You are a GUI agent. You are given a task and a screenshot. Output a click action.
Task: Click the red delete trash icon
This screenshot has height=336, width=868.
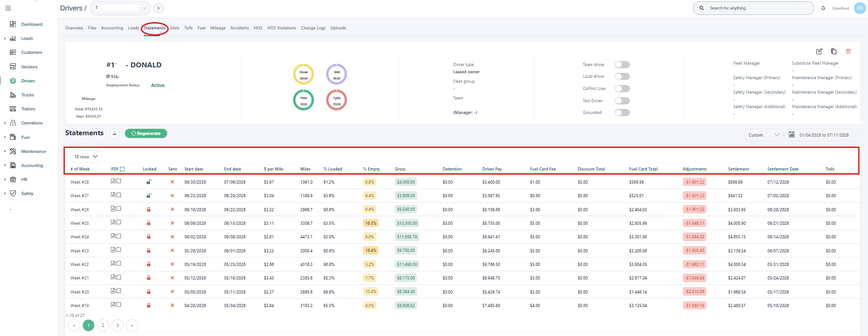pos(848,52)
